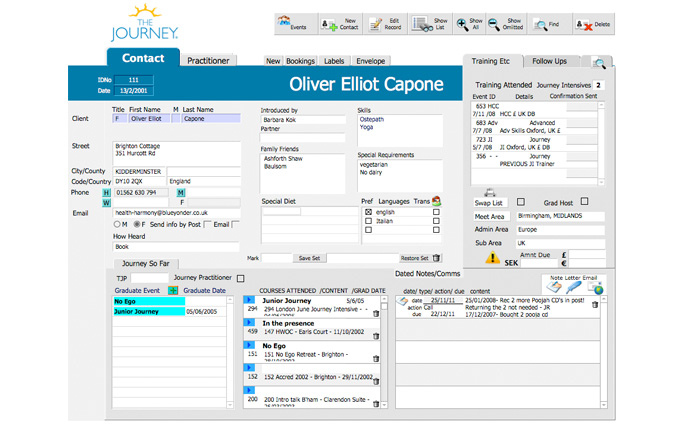
Task: Open magnifier search tab beside Follow Ups
Action: [x=599, y=62]
